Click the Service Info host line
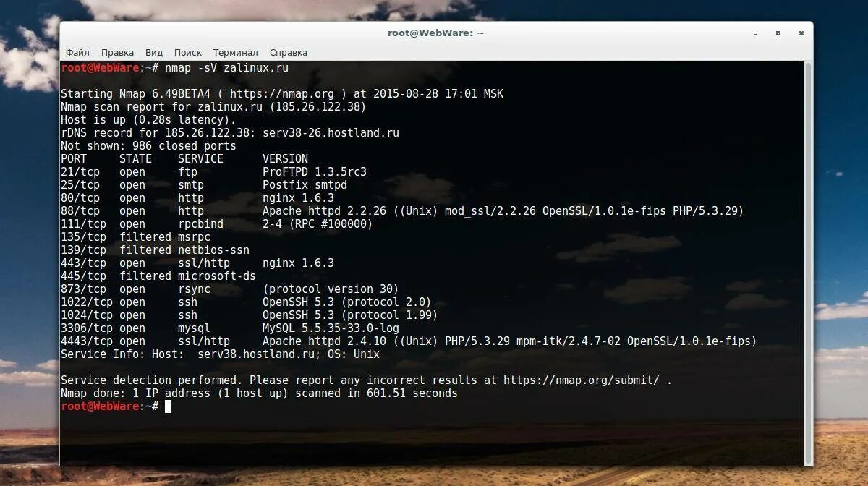The height and width of the screenshot is (486, 868). (220, 354)
